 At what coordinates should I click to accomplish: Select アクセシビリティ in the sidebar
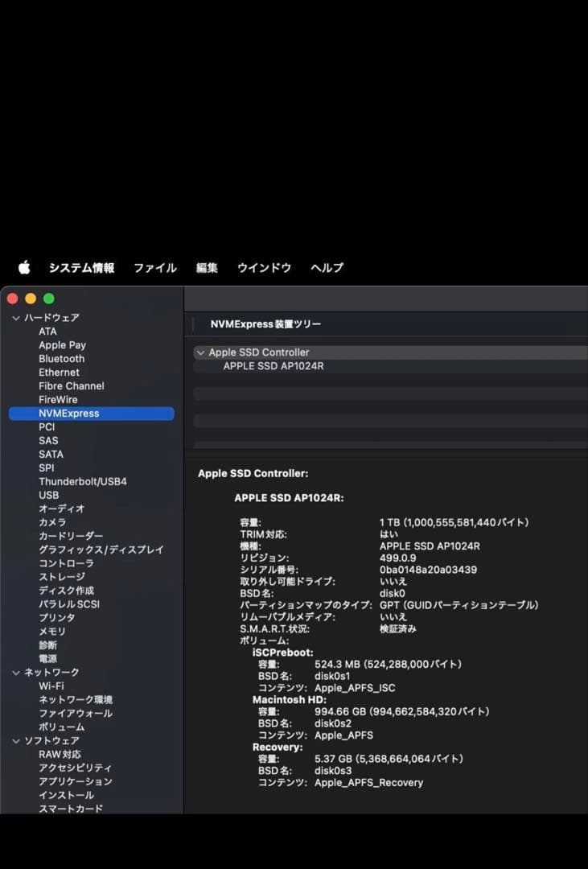point(76,768)
